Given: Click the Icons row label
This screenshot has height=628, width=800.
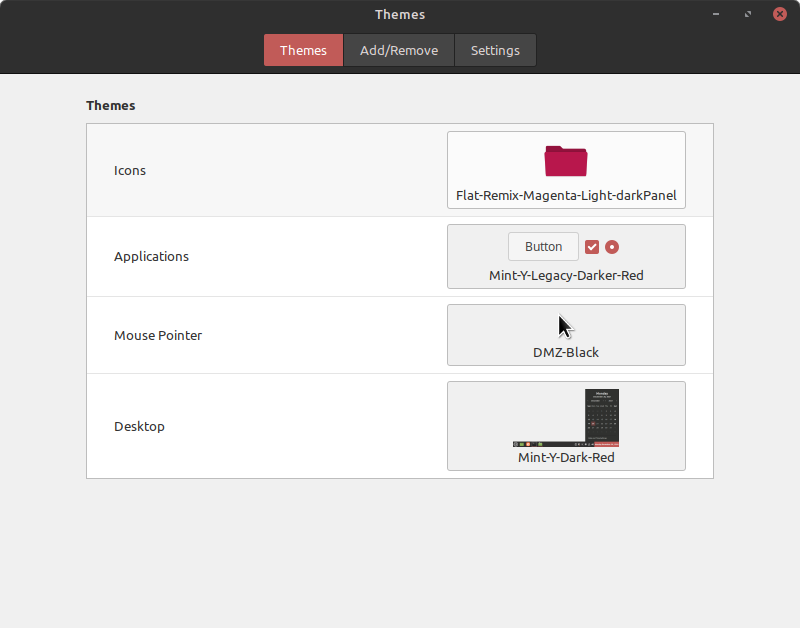Looking at the screenshot, I should [130, 170].
